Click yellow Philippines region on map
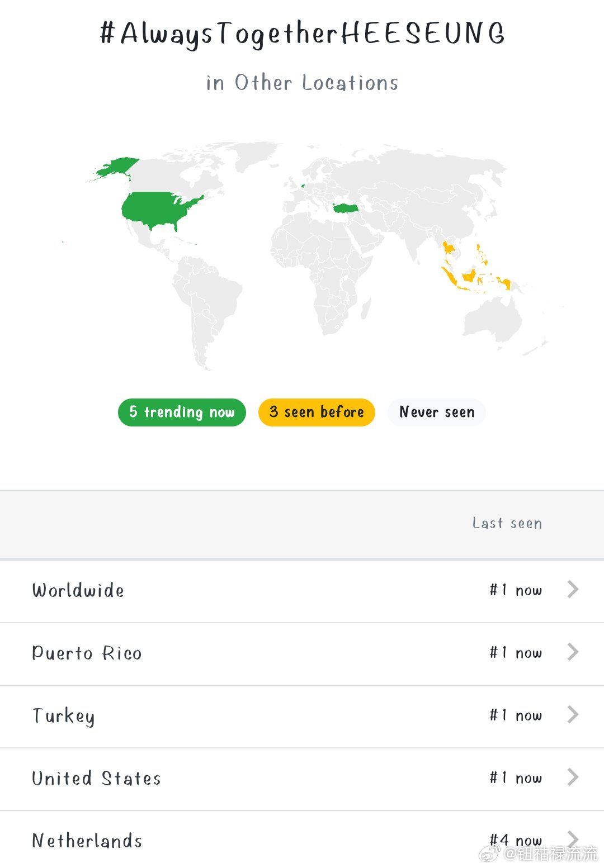604x868 pixels. [482, 254]
